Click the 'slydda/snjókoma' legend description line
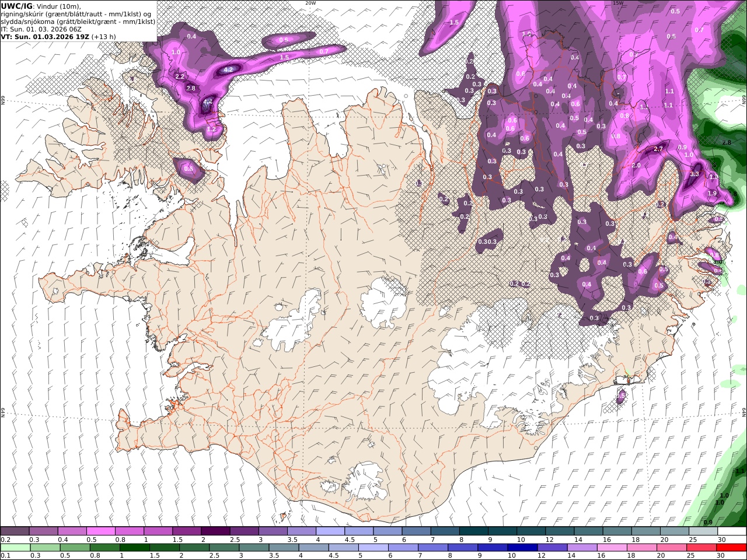The height and width of the screenshot is (560, 747). click(78, 22)
